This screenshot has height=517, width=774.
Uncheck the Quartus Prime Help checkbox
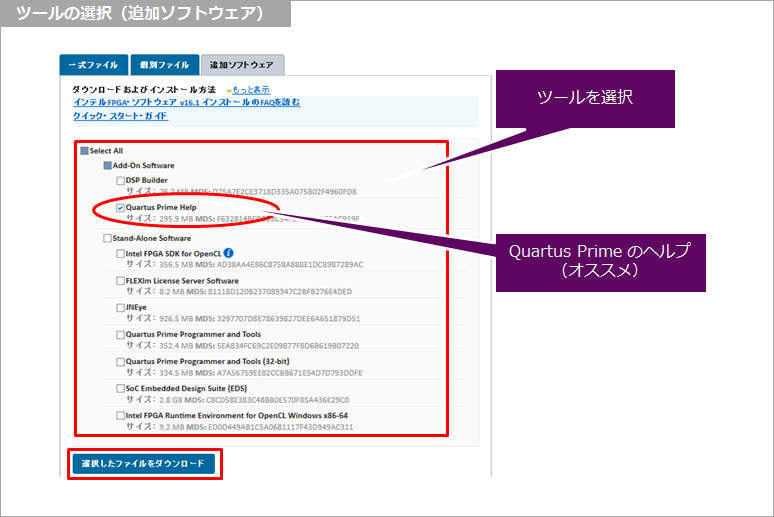120,208
